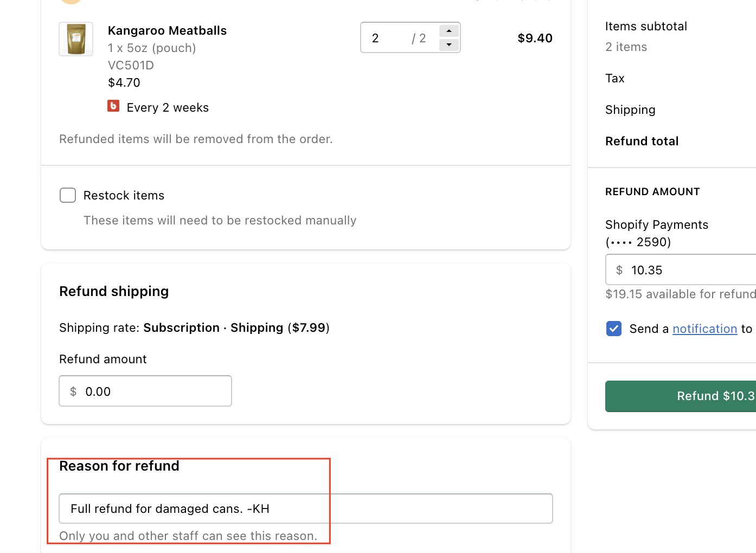Click the Kangaroo Meatballs product thumbnail
Viewport: 756px width, 553px height.
[x=76, y=39]
